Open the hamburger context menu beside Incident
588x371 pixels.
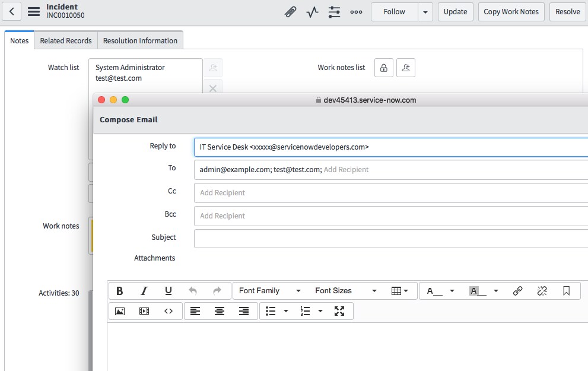point(34,12)
